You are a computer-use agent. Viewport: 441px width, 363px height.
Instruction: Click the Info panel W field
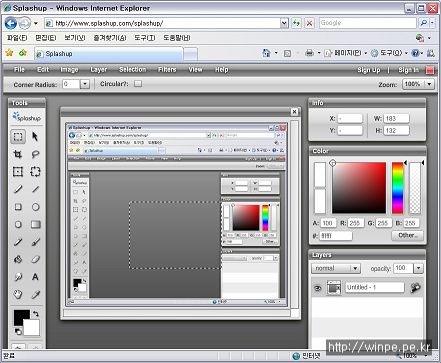pyautogui.click(x=396, y=118)
